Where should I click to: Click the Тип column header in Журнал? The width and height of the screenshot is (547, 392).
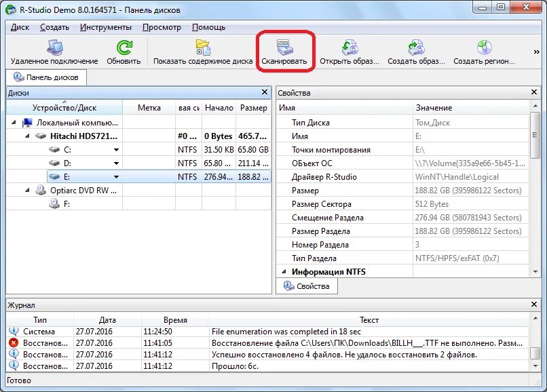pyautogui.click(x=40, y=320)
